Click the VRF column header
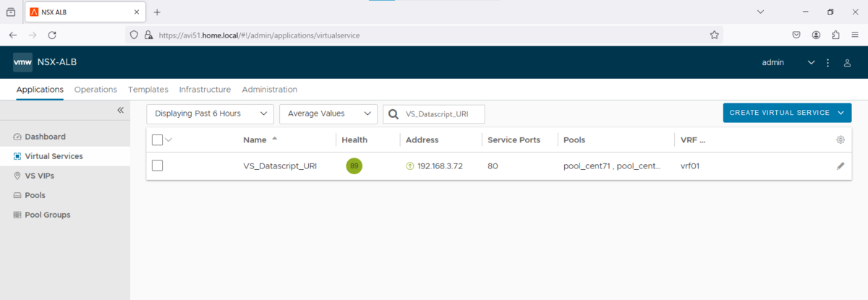This screenshot has height=300, width=868. (x=693, y=140)
